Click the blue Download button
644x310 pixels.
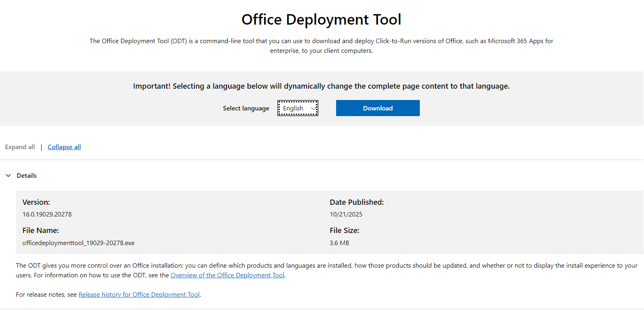coord(378,108)
